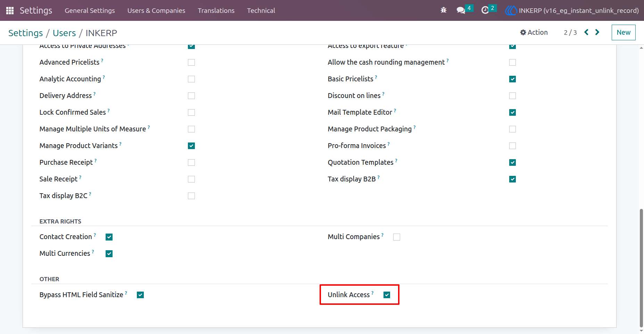Click the Settings app title

coord(36,10)
